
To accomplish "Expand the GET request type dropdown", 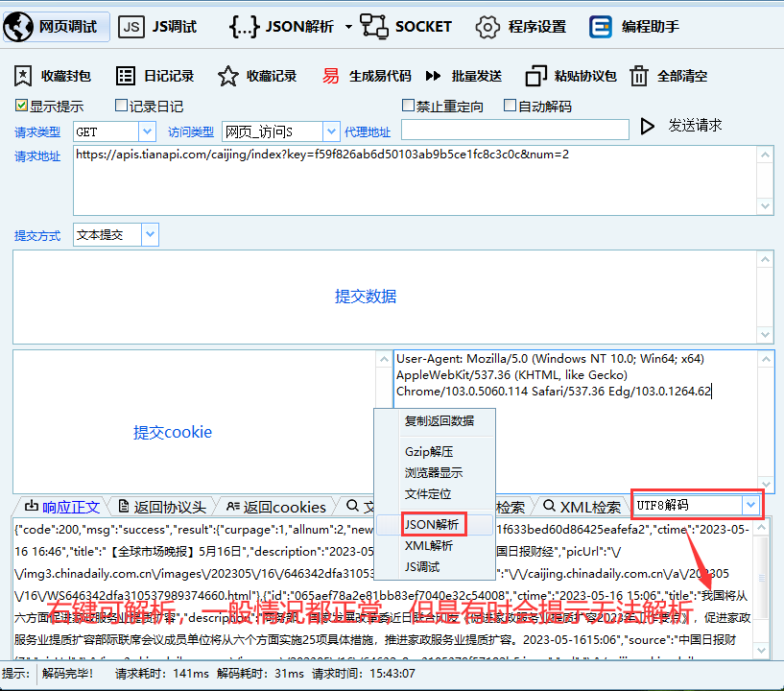I will tap(148, 131).
